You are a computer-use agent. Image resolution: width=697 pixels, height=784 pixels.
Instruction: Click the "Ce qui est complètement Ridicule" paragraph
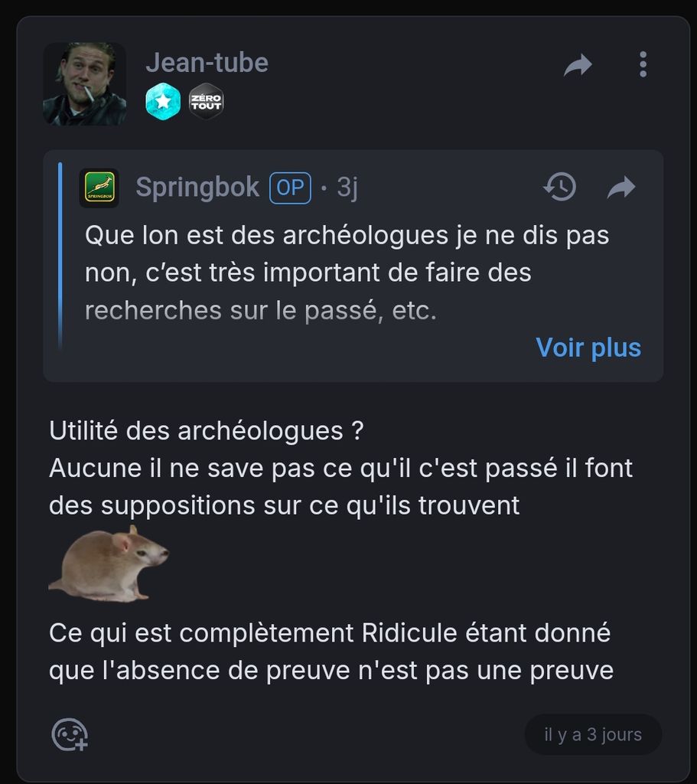tap(331, 652)
